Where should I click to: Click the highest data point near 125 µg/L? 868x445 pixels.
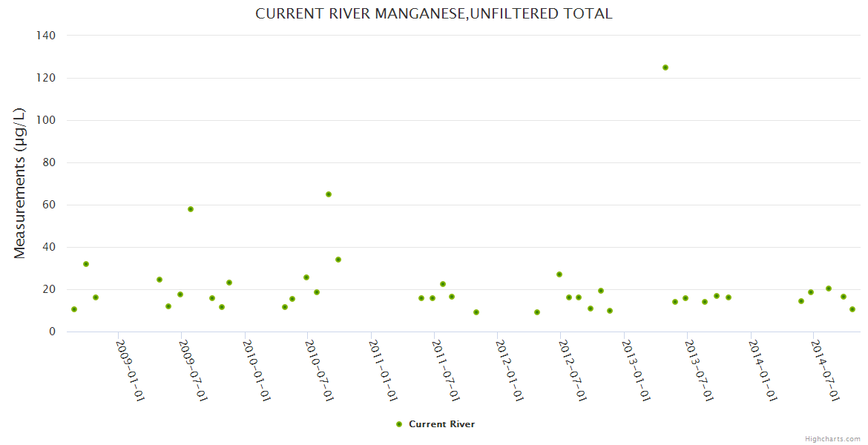tap(665, 67)
